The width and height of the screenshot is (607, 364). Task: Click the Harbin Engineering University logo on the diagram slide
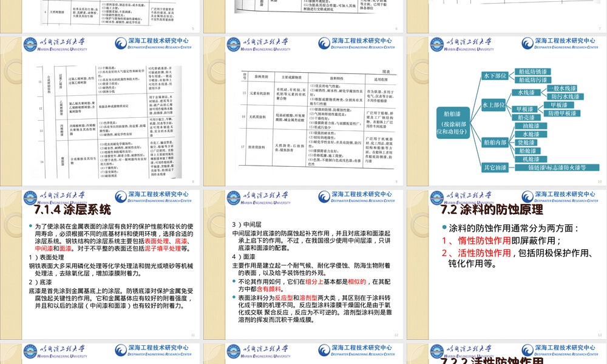tap(463, 44)
